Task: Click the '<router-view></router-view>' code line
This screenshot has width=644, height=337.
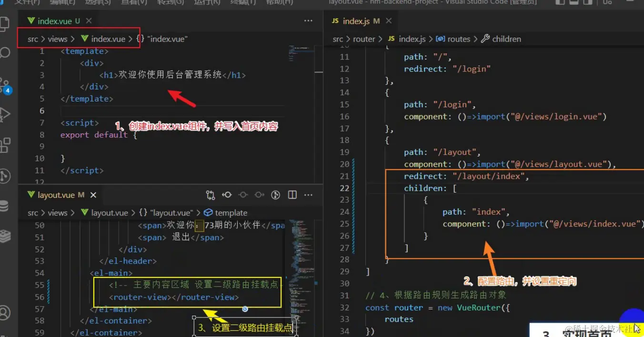Action: point(174,297)
